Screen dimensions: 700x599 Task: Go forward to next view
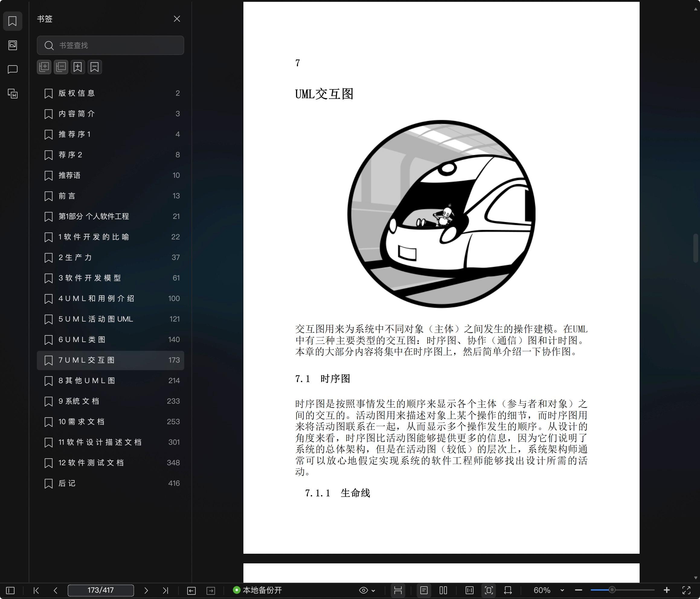tap(211, 590)
